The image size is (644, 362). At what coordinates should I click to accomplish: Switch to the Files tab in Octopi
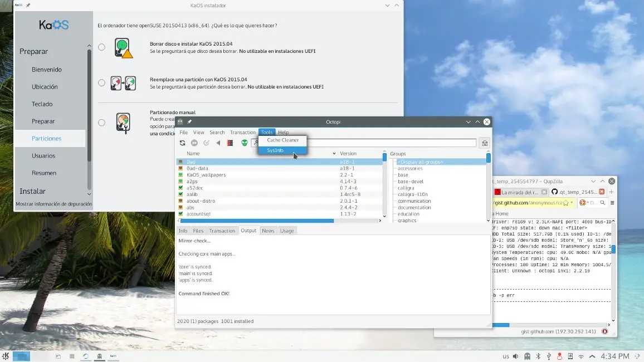198,231
